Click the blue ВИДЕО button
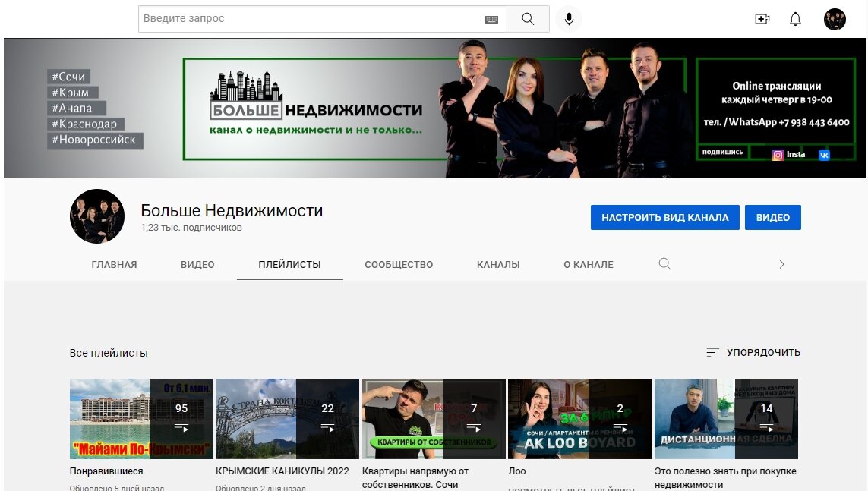This screenshot has width=868, height=491. (x=773, y=217)
